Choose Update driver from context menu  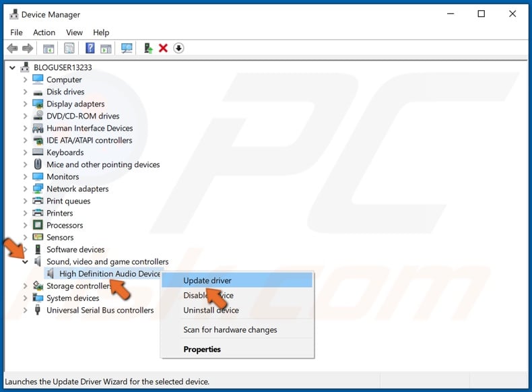237,281
